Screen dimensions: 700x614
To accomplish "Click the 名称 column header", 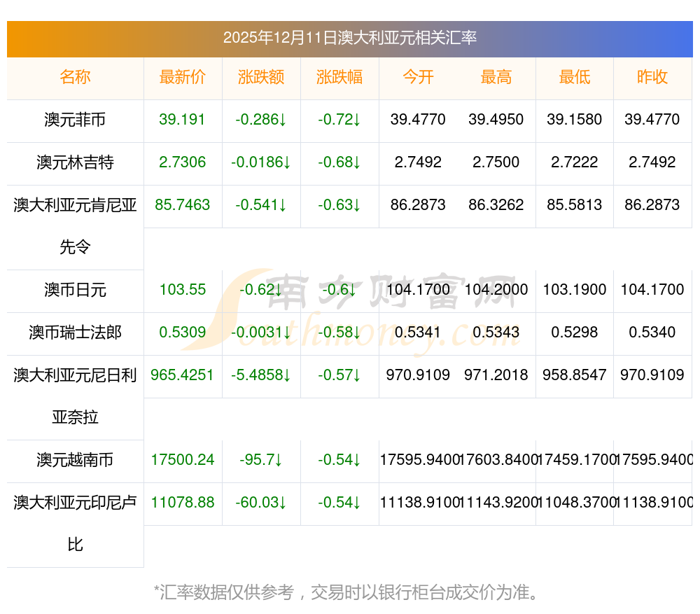I will pyautogui.click(x=75, y=77).
